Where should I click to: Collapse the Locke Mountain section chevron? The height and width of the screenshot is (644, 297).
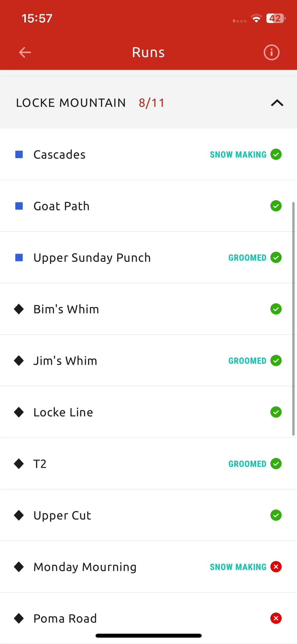[x=277, y=103]
